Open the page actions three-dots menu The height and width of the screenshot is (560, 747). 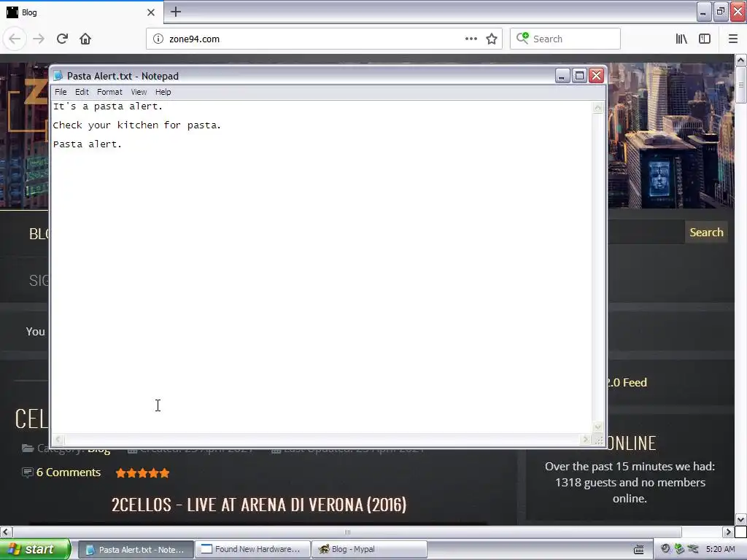(x=471, y=39)
